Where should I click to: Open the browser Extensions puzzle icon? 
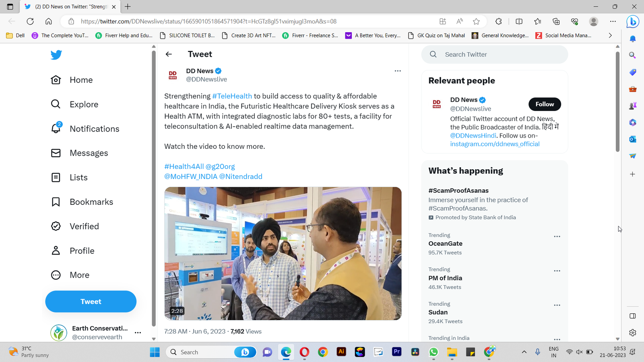[x=499, y=21]
